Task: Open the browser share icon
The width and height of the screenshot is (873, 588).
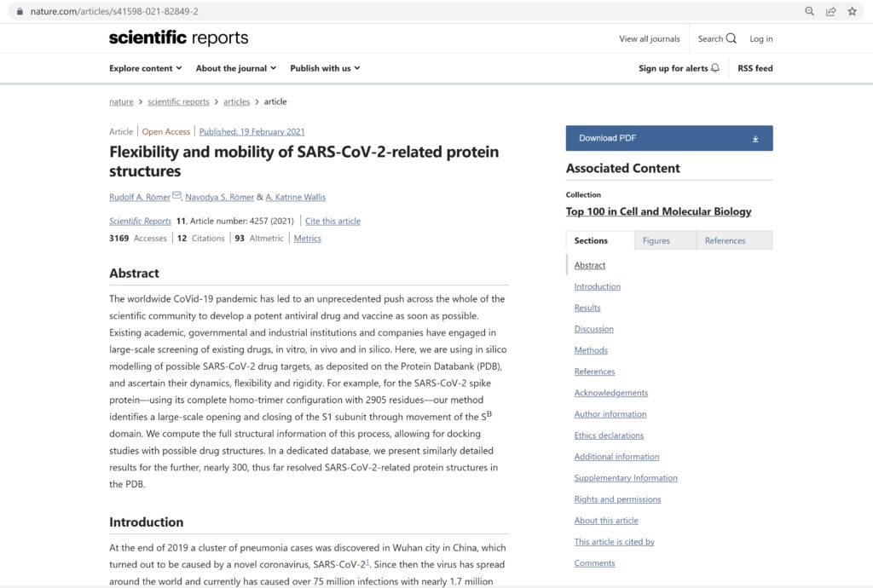Action: click(x=830, y=11)
